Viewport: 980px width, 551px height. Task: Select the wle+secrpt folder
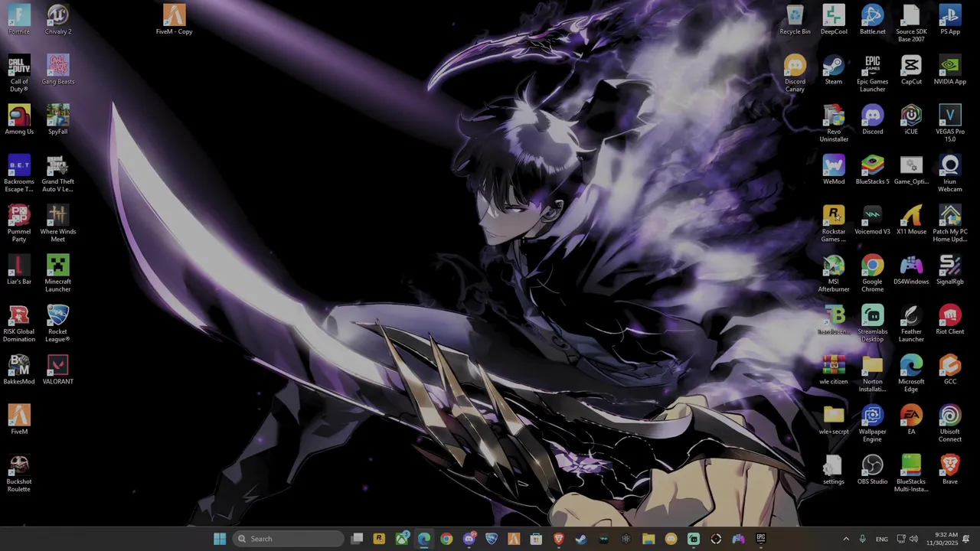(x=834, y=419)
